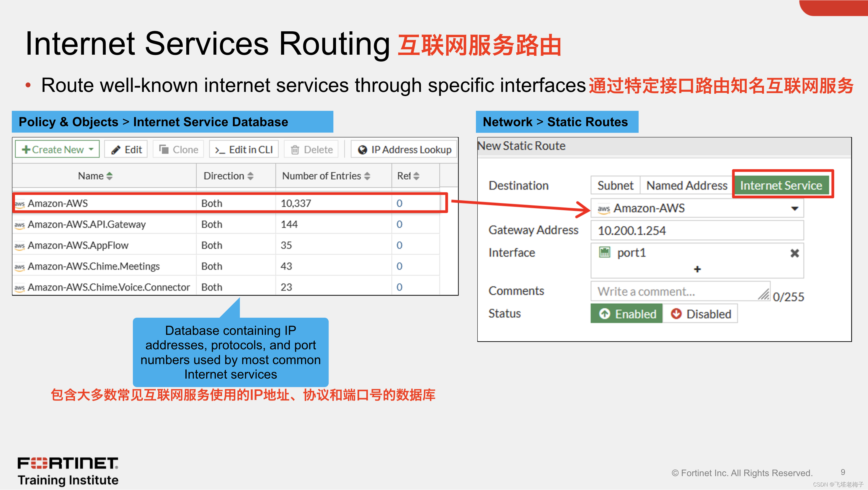Screen dimensions: 868x490
Task: Add interface with the plus icon
Action: click(697, 269)
